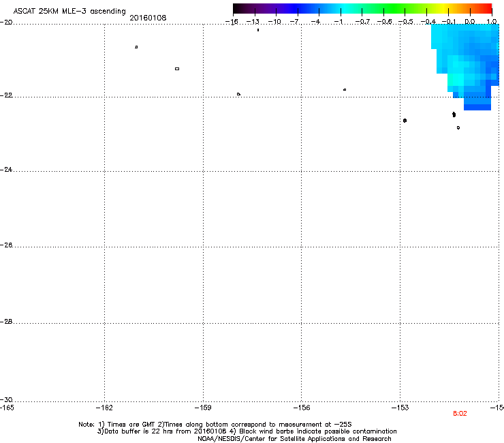Viewport: 504px width, 443px height.
Task: Click color scale label -4
Action: tap(315, 22)
